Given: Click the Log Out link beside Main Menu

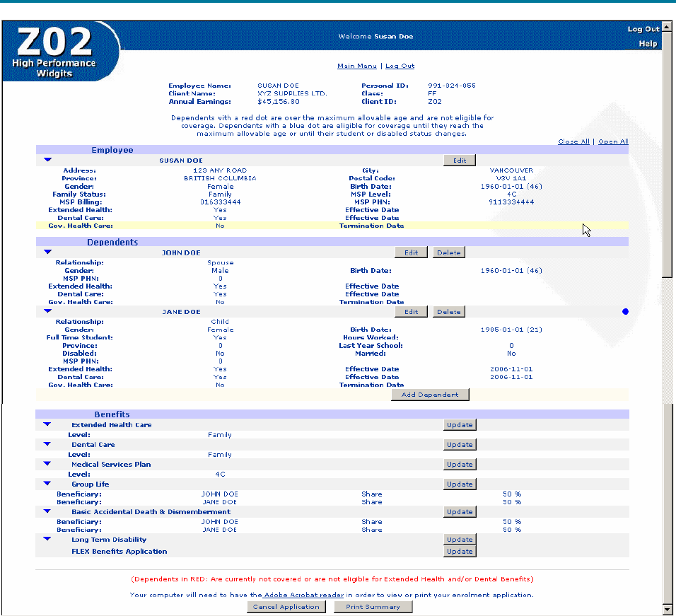Looking at the screenshot, I should 400,66.
